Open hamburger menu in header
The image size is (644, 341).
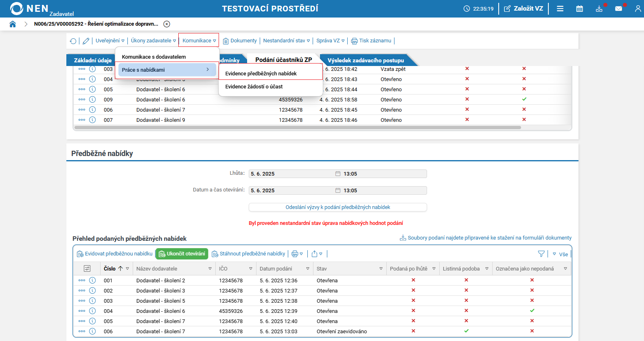pos(560,9)
